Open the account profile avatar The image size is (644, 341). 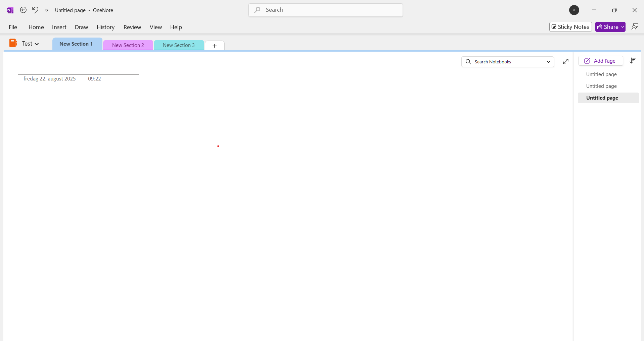tap(574, 10)
